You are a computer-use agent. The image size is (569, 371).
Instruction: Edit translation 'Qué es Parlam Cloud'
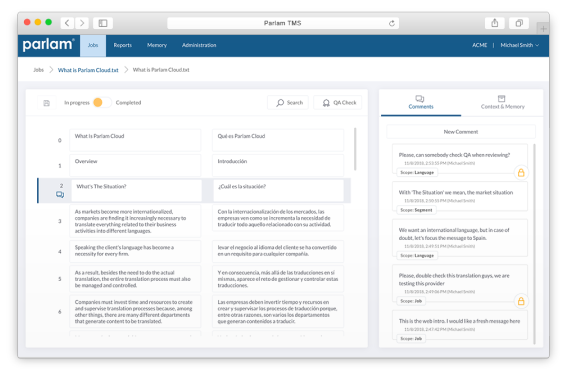(278, 140)
